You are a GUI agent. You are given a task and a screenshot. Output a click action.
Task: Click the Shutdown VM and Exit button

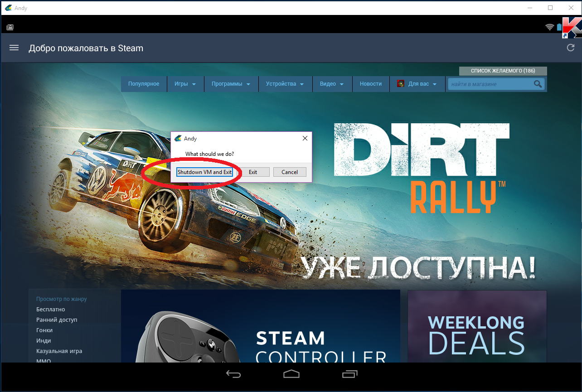tap(204, 172)
